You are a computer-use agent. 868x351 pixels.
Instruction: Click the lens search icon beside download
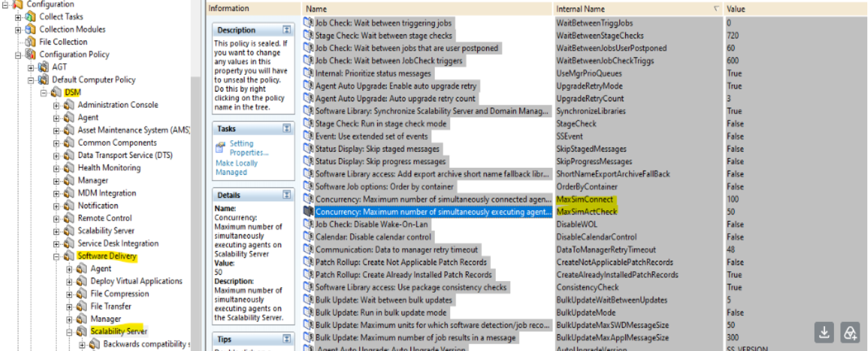[x=850, y=332]
